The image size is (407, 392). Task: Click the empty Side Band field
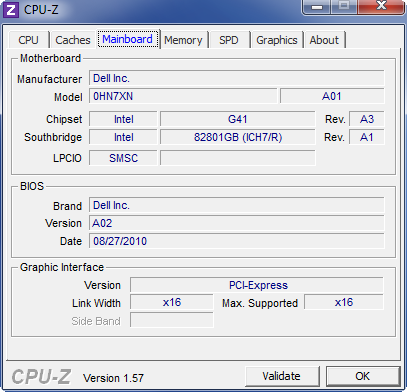(x=172, y=320)
